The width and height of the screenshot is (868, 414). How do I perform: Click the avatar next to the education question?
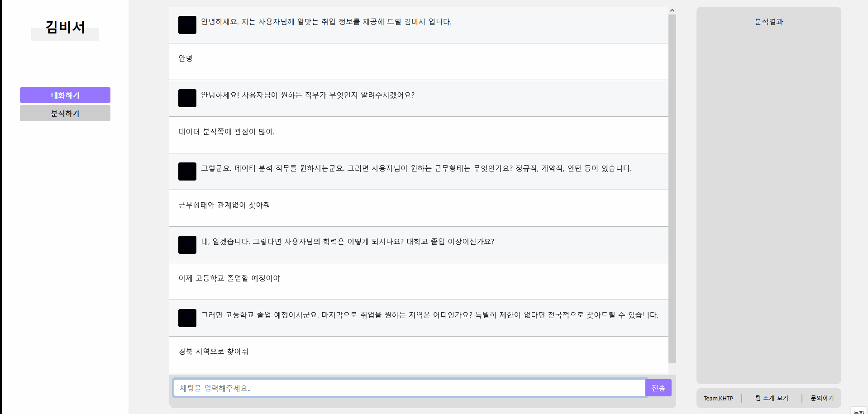[187, 245]
